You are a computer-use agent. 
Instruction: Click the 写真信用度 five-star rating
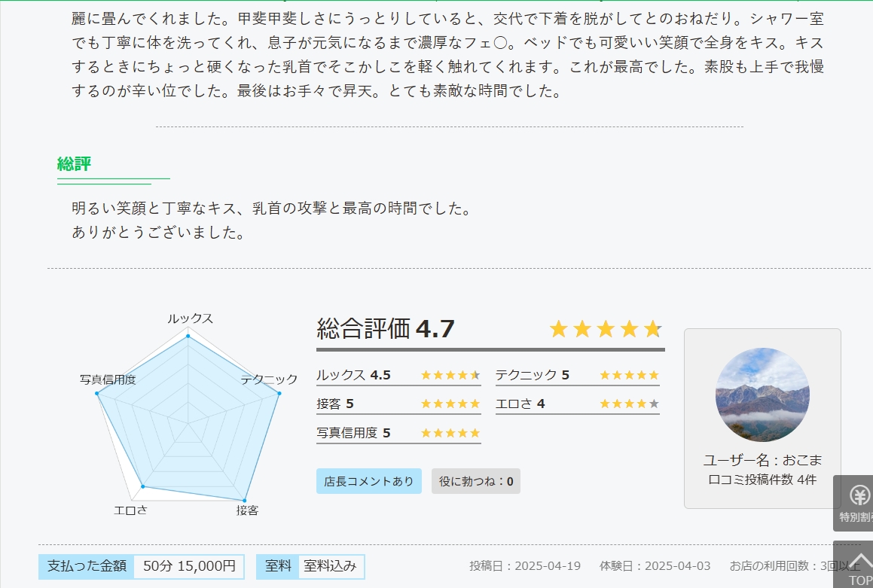pos(450,433)
